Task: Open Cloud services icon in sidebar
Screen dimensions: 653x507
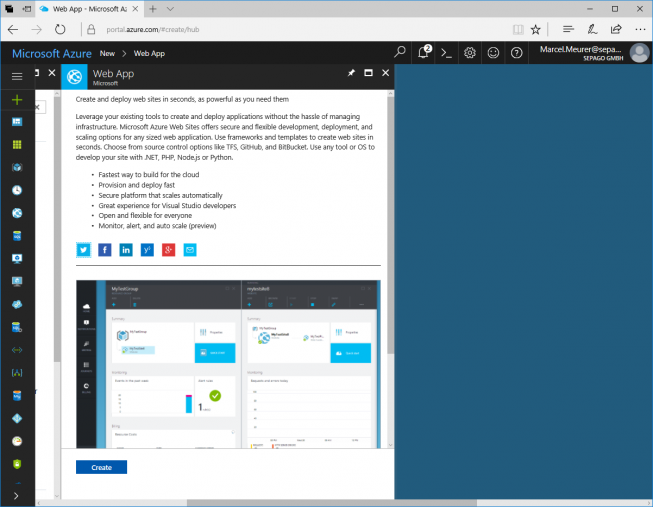Action: pyautogui.click(x=17, y=305)
